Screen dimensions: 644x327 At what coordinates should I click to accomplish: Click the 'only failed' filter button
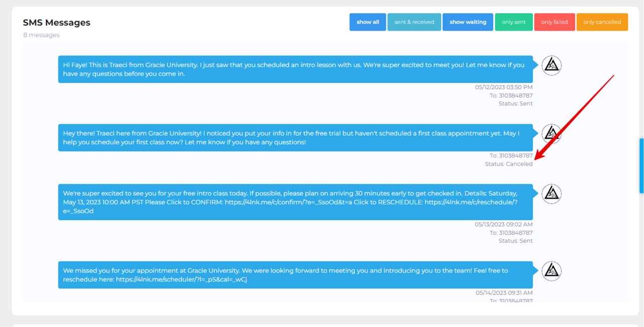[554, 22]
